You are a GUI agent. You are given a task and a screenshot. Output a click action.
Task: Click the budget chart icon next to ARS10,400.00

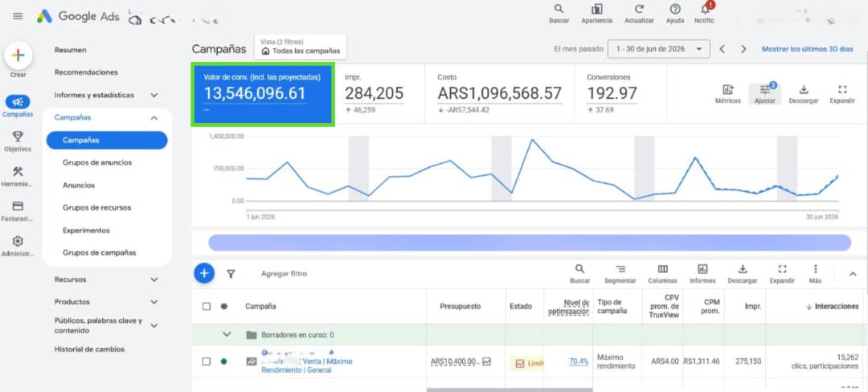[x=486, y=361]
